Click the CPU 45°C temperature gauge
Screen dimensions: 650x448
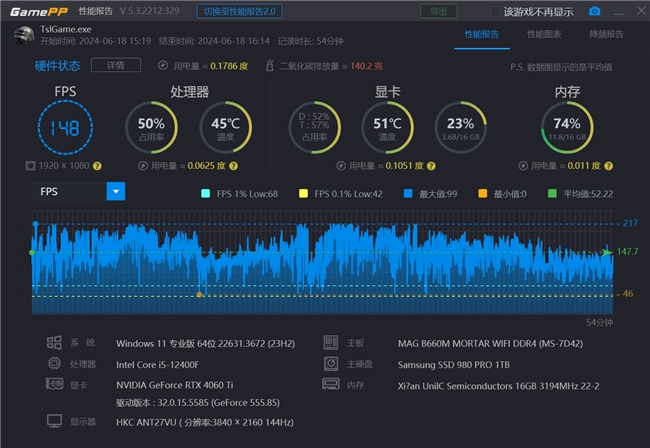coord(226,128)
